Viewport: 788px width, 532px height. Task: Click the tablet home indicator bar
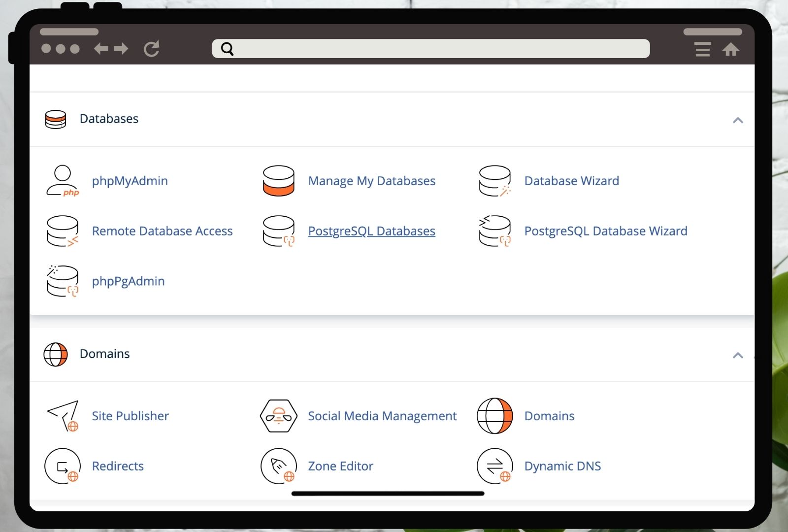[x=388, y=493]
